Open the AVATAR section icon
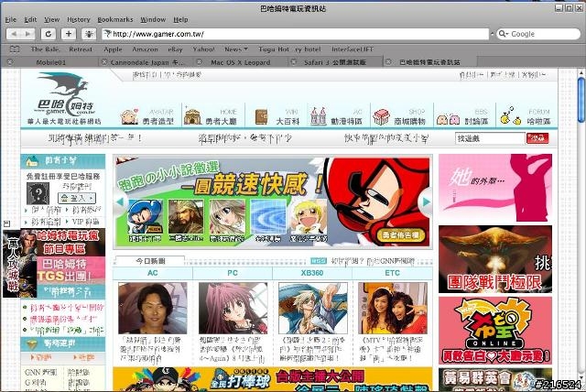The image size is (586, 392). (x=129, y=116)
